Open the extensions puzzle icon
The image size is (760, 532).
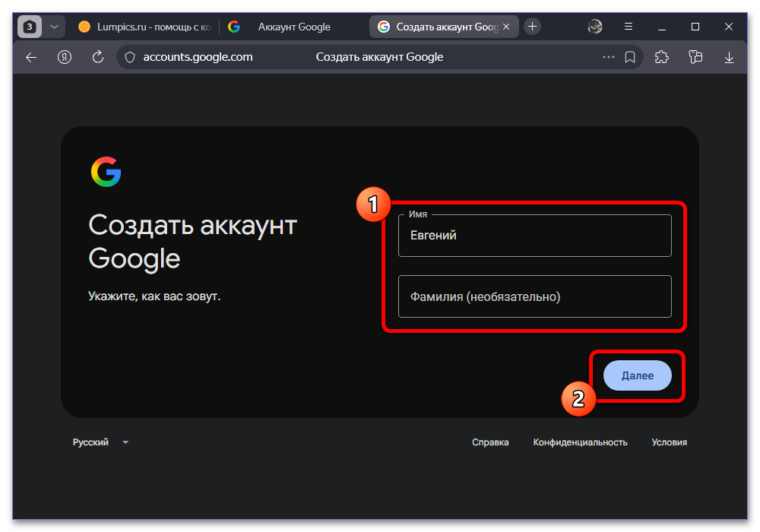(x=662, y=57)
